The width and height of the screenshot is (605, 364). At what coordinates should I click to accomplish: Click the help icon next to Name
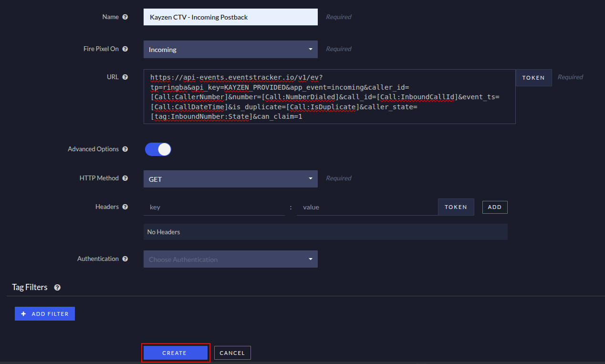tap(125, 17)
